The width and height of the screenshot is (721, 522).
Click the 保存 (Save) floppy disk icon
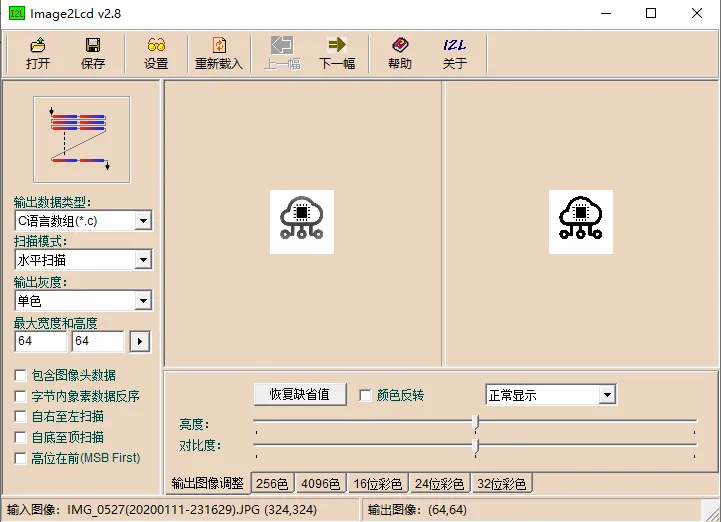coord(93,45)
